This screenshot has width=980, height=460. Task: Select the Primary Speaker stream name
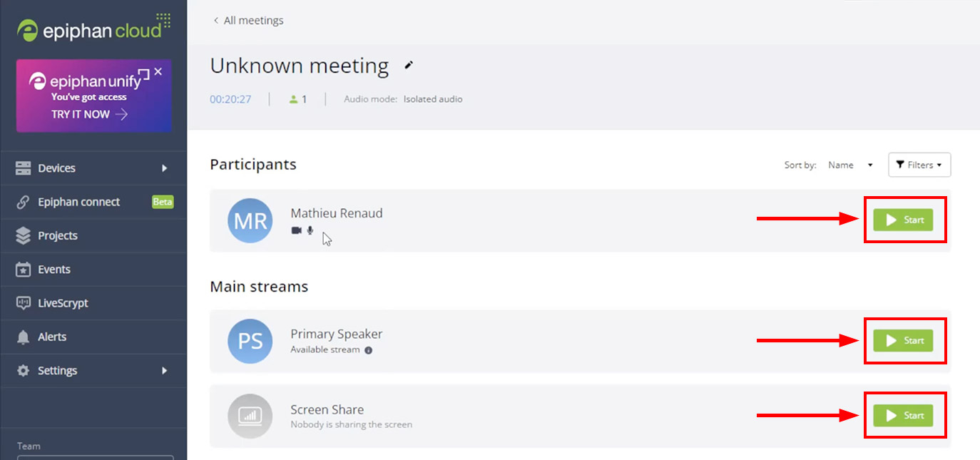tap(337, 334)
